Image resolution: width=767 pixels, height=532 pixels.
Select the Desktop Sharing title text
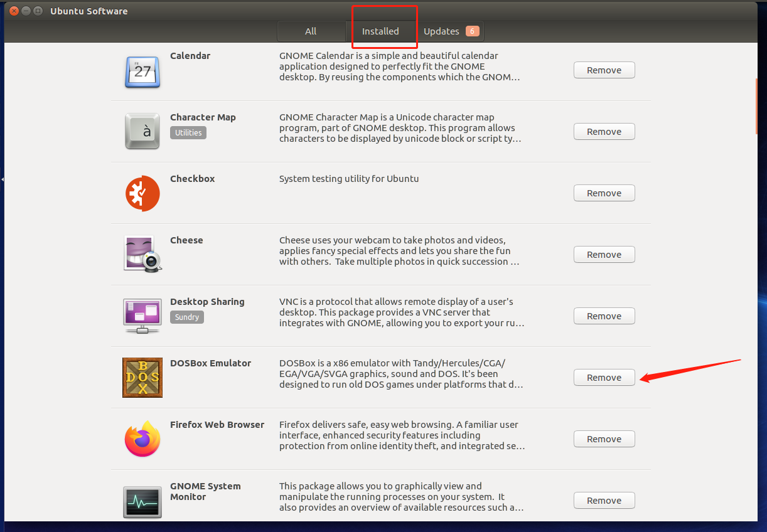click(x=207, y=302)
